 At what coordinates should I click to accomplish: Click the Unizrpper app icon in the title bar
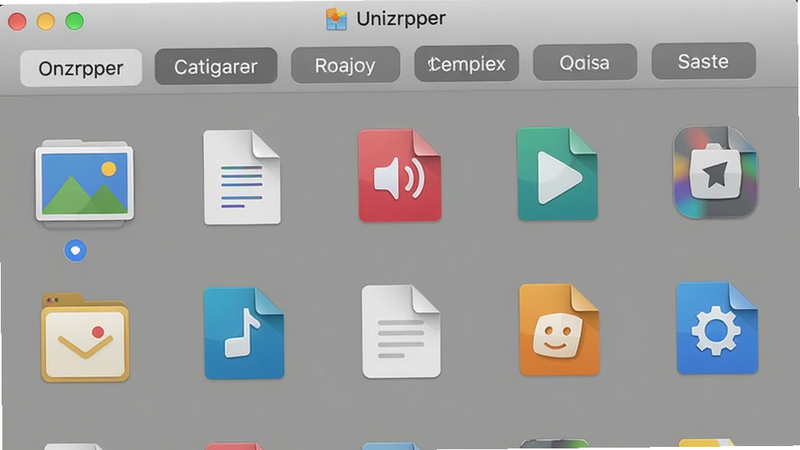point(336,19)
